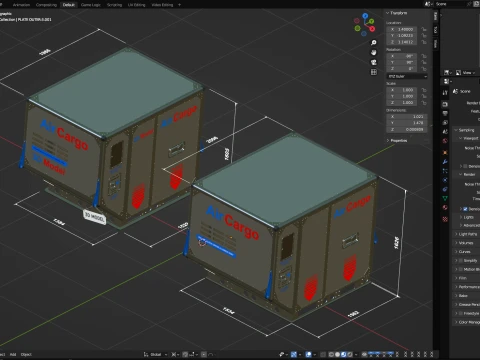The height and width of the screenshot is (360, 480).
Task: Open the Object properties tab icon
Action: [x=445, y=152]
